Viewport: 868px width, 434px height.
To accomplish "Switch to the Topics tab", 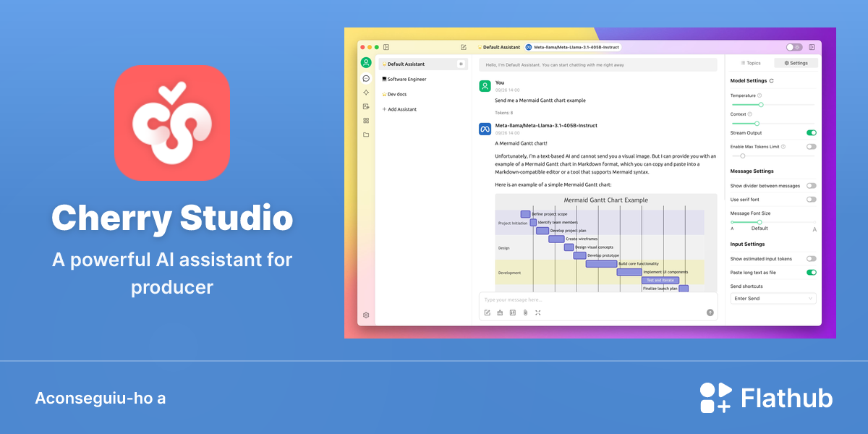I will pyautogui.click(x=751, y=63).
